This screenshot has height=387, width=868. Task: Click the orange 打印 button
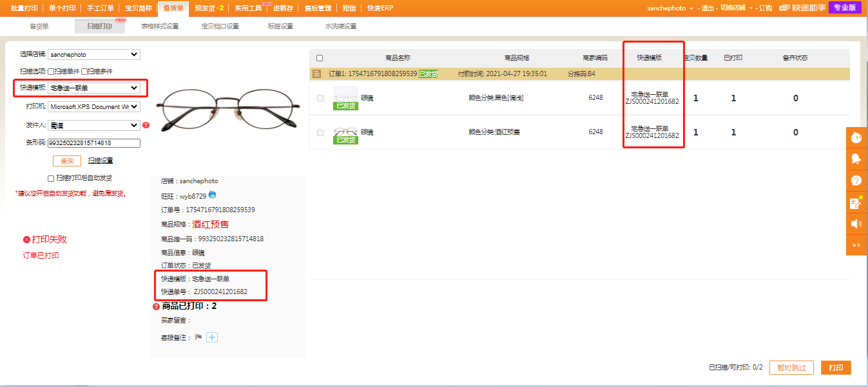tap(836, 368)
